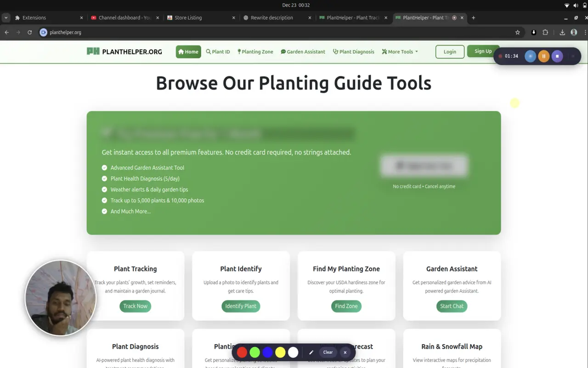The image size is (588, 368).
Task: Click the blue recorder camera button
Action: coord(530,56)
